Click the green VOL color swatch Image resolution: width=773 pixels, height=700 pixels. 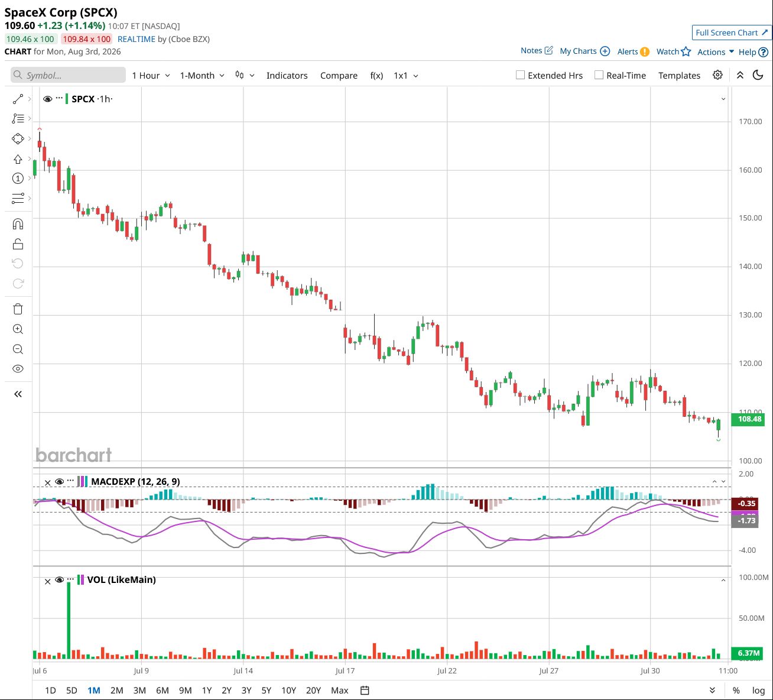78,580
